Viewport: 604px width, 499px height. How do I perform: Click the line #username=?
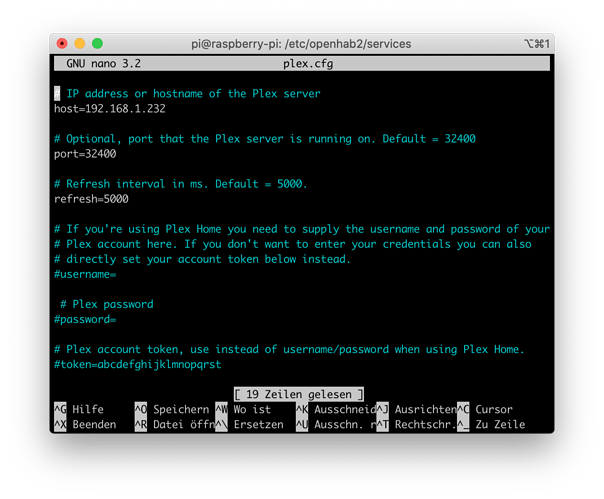click(85, 274)
